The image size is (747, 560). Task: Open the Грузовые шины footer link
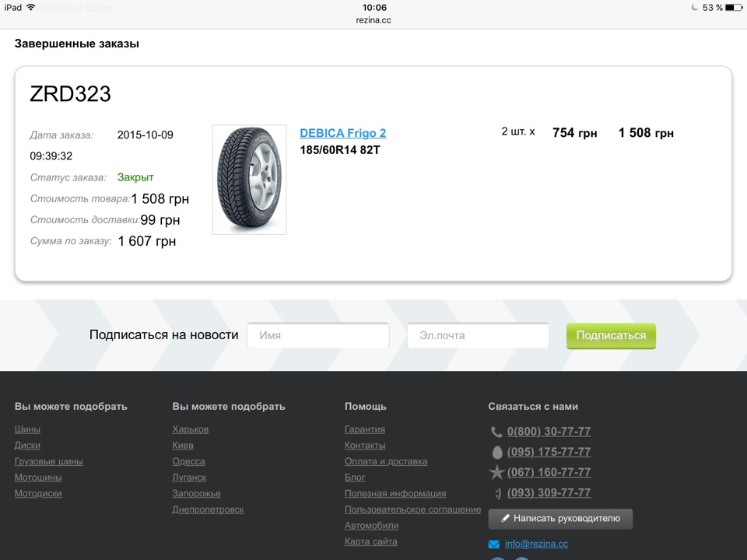(x=48, y=461)
